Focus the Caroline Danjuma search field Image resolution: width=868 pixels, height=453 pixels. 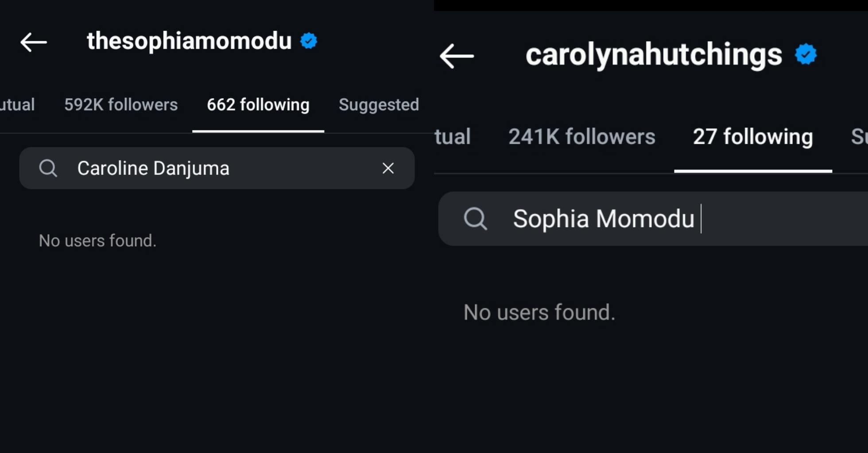pos(221,168)
